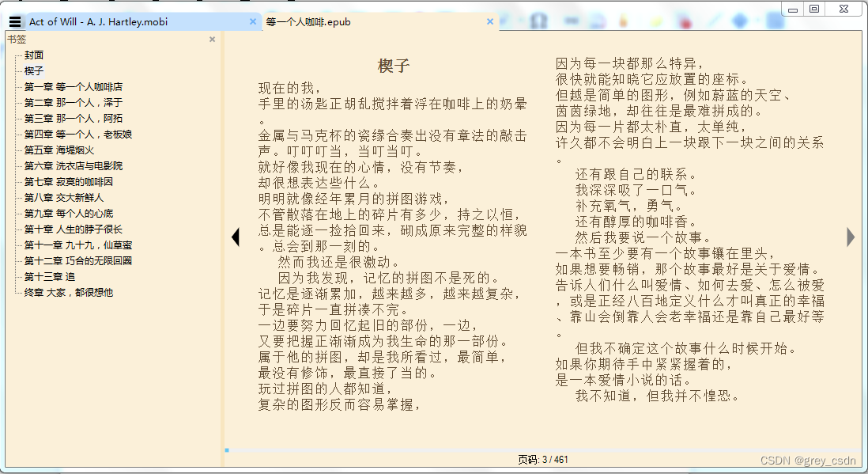868x474 pixels.
Task: Go to previous page arrow
Action: (236, 237)
